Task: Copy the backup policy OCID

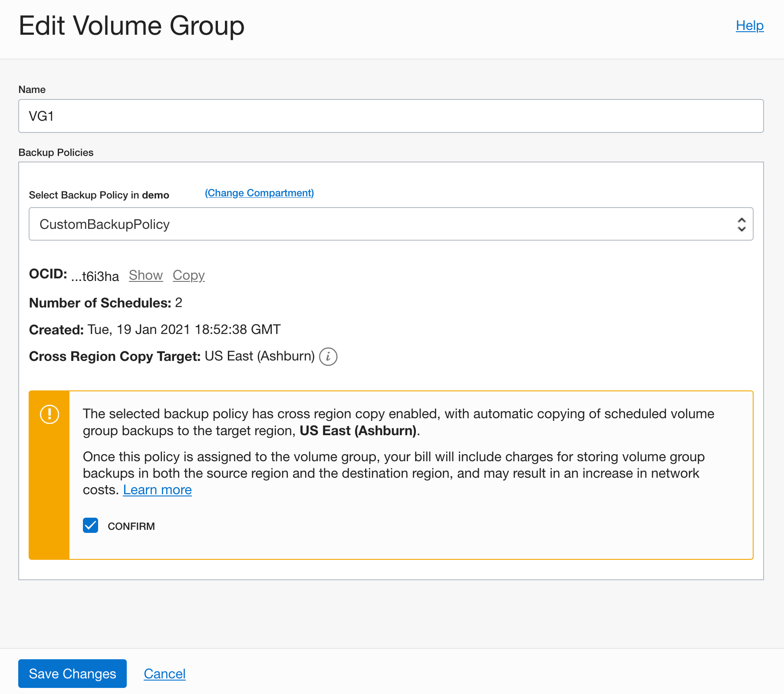Action: pos(188,275)
